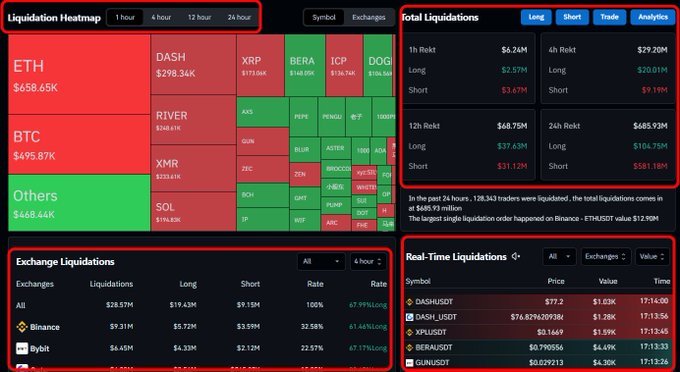The height and width of the screenshot is (372, 680).
Task: Click the BERAUSDT exchange icon
Action: point(409,347)
